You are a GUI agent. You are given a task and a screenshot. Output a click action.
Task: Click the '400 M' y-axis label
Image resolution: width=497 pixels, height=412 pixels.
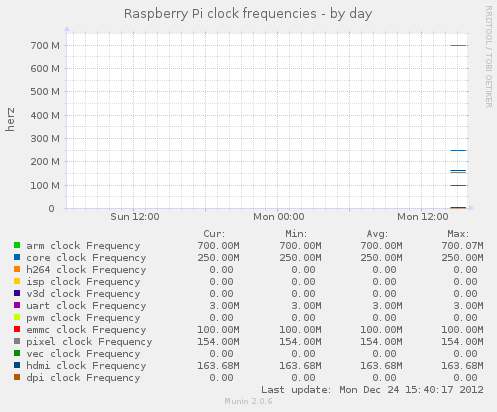pyautogui.click(x=45, y=116)
